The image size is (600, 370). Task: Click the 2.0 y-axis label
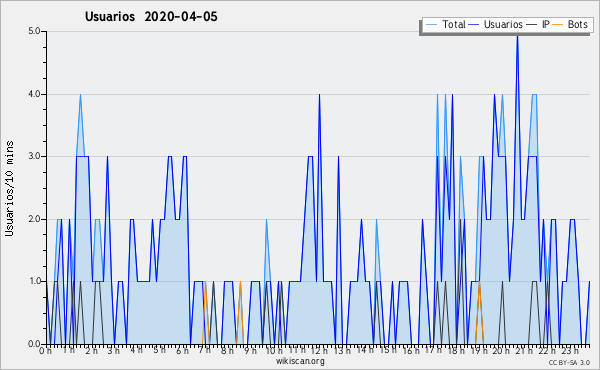34,219
